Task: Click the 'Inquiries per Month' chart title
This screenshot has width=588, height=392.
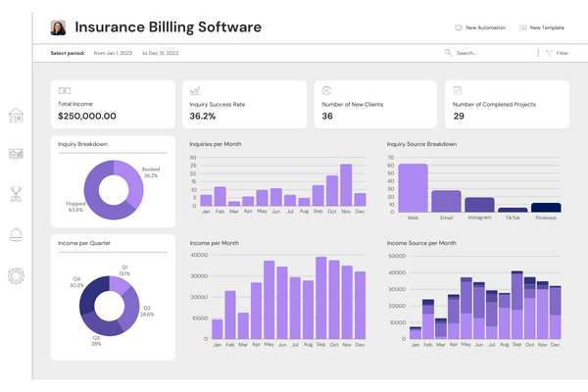Action: (216, 144)
